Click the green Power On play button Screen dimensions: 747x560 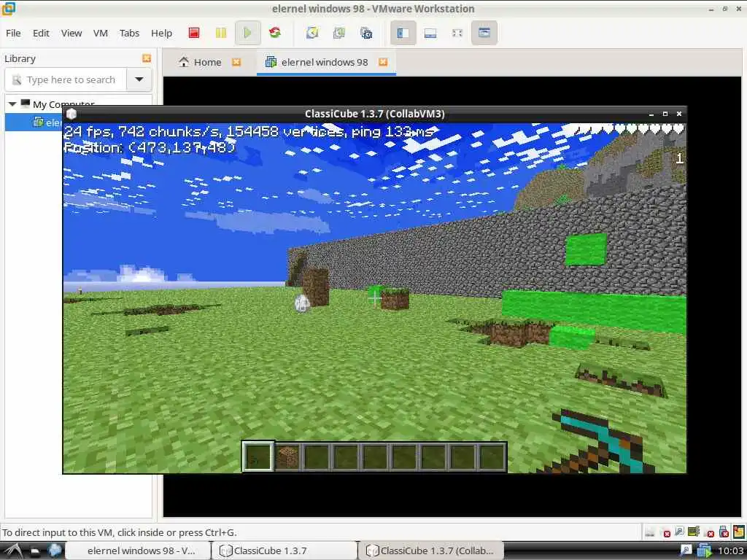(x=247, y=33)
